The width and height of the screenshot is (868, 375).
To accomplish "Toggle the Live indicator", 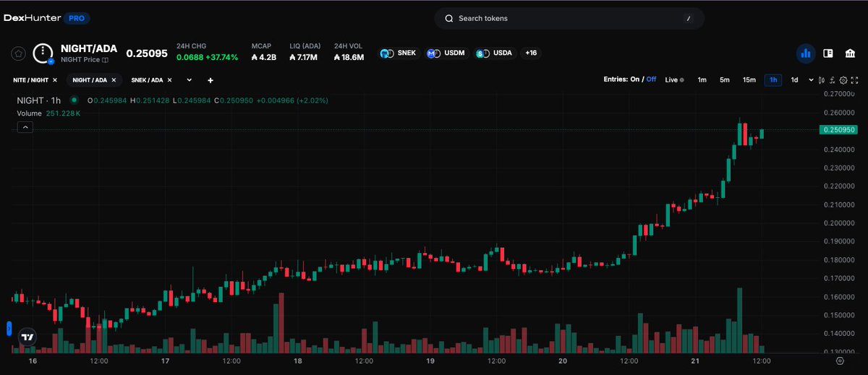I will coord(674,79).
